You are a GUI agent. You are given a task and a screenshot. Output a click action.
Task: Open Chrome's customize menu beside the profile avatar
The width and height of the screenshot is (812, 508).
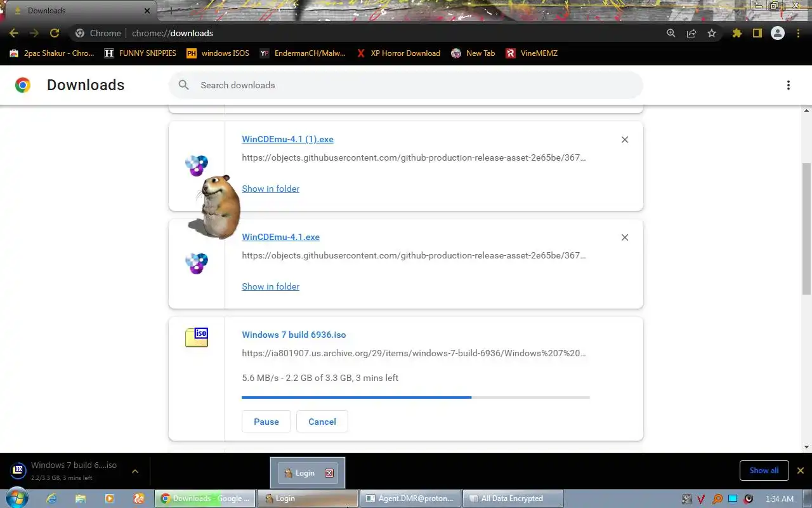[x=797, y=33]
